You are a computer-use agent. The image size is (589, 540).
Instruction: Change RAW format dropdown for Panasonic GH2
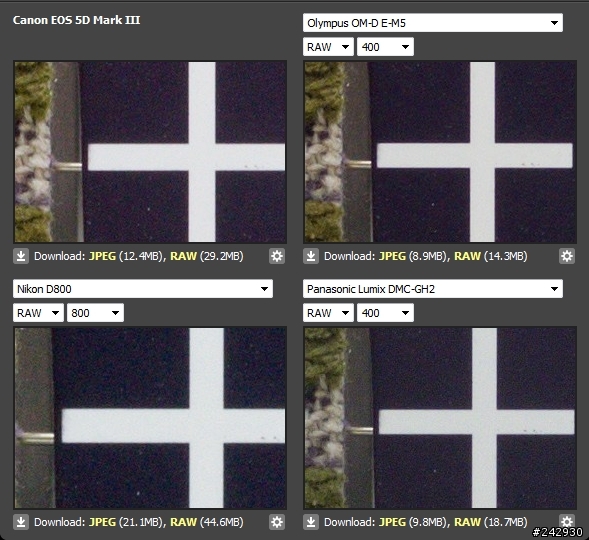coord(328,313)
